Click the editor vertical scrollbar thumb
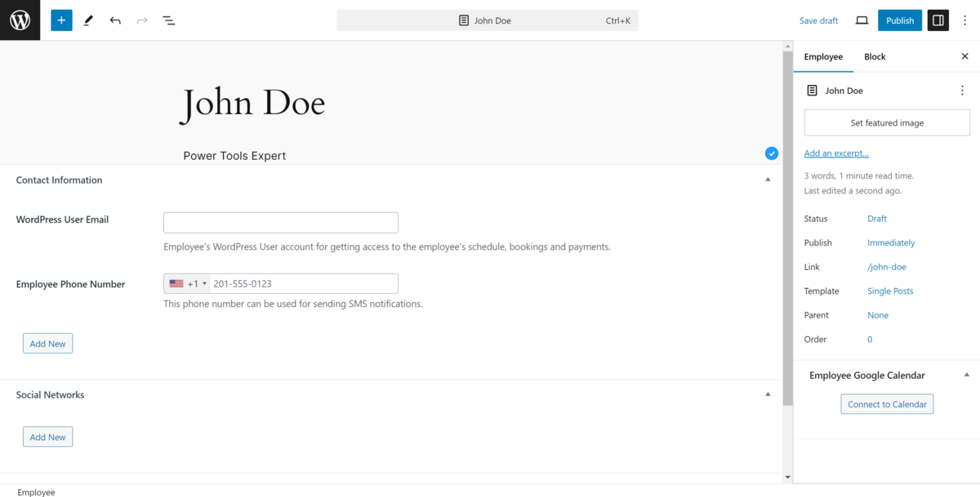Screen dimensions: 980x497 pyautogui.click(x=787, y=229)
